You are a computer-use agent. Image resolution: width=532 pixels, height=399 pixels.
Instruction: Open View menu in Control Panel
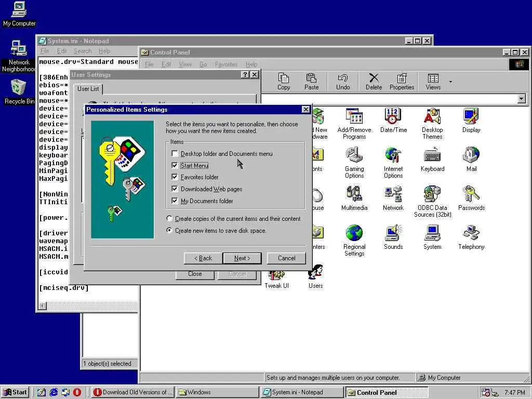185,64
